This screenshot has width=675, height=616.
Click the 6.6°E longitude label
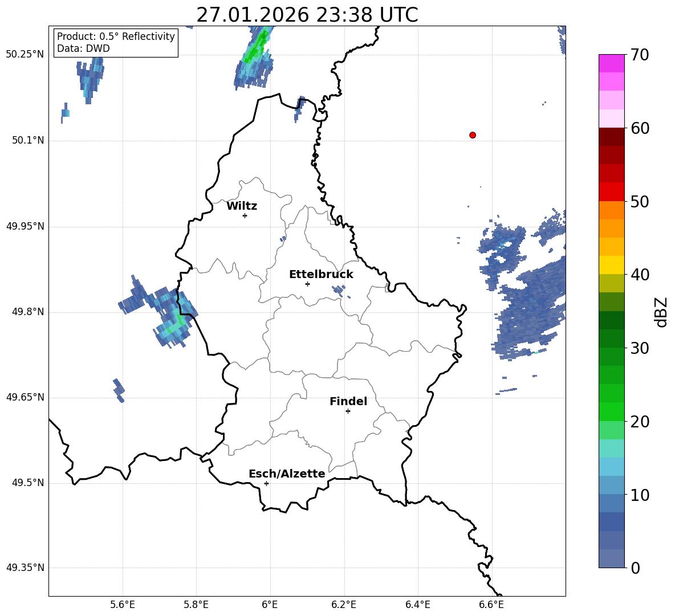[x=491, y=605]
